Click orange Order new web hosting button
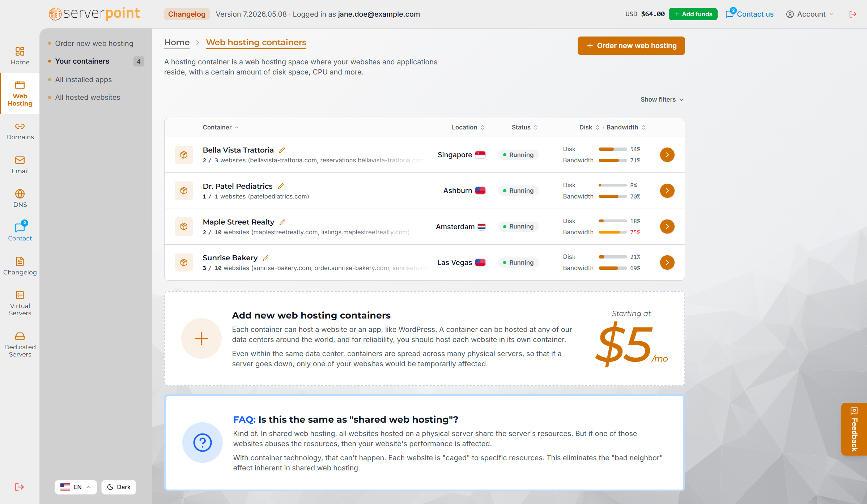867x504 pixels. tap(631, 46)
